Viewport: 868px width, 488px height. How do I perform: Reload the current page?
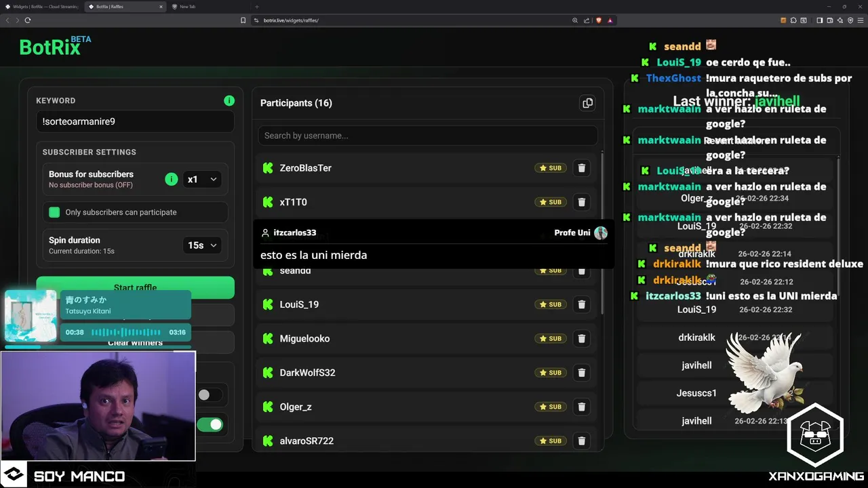(28, 20)
